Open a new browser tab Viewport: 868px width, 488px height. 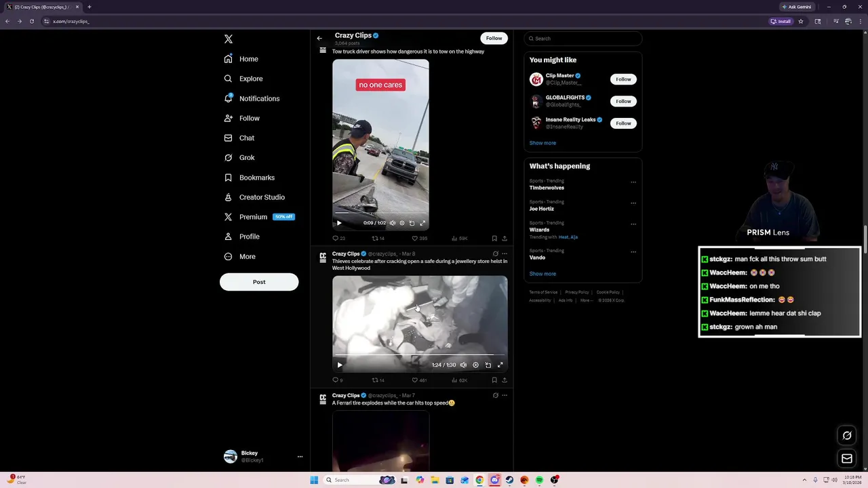(x=89, y=7)
